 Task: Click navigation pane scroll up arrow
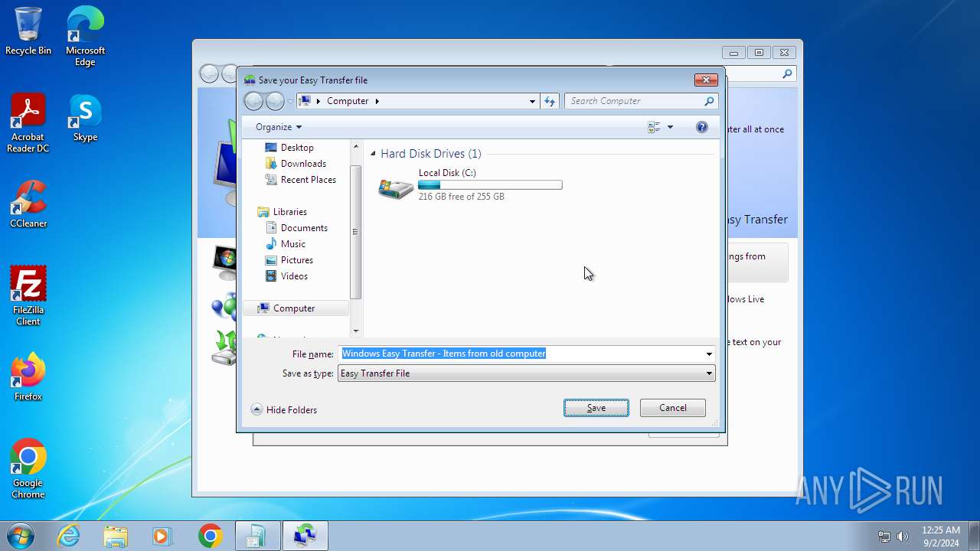(355, 146)
